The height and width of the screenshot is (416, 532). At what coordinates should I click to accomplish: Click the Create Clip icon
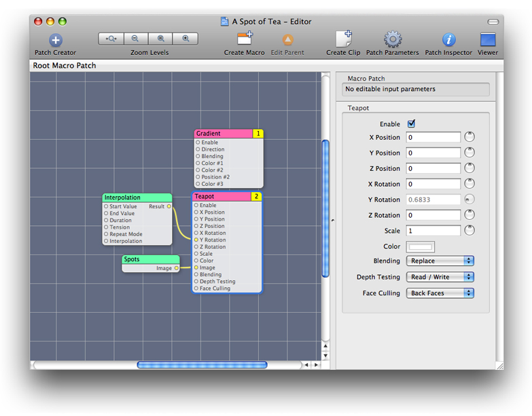[x=343, y=39]
